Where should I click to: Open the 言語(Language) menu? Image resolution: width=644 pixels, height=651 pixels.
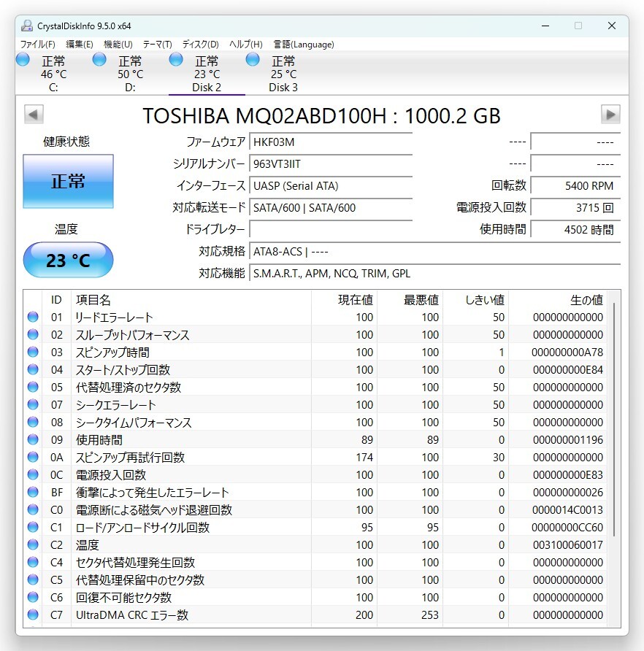[304, 44]
